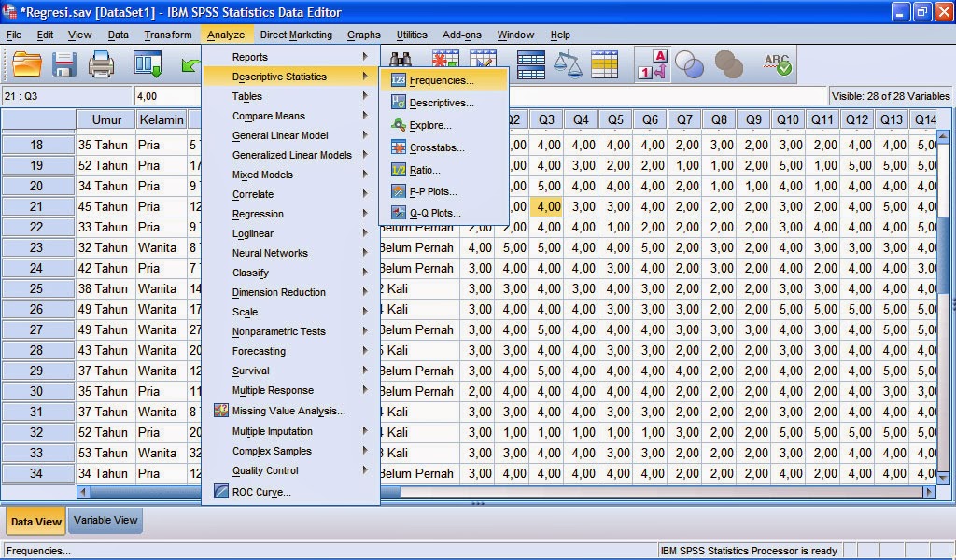Image resolution: width=956 pixels, height=560 pixels.
Task: Click the Print icon in toolbar
Action: [101, 64]
